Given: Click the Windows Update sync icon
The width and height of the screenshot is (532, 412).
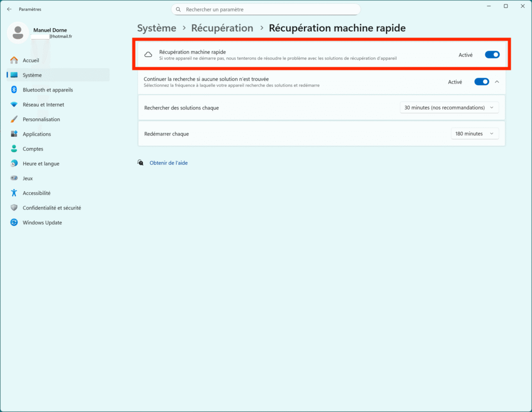Looking at the screenshot, I should [14, 222].
